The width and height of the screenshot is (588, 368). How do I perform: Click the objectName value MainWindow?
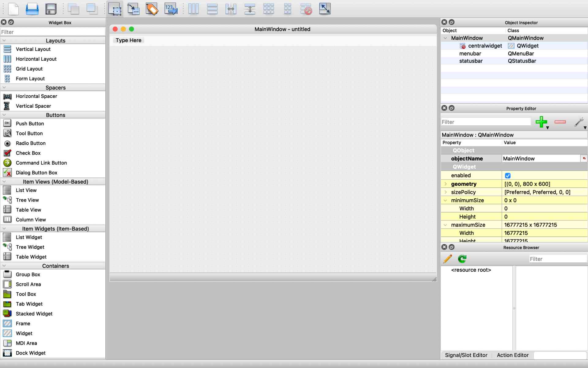[541, 159]
